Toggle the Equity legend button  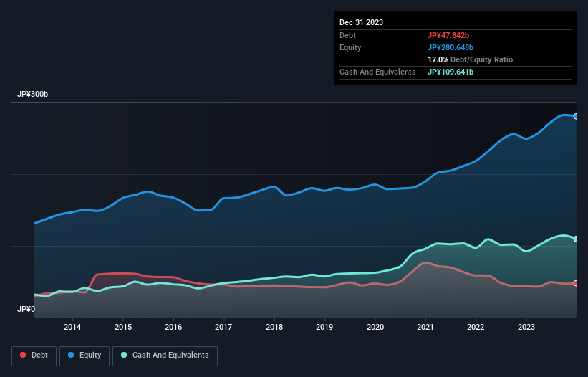point(85,355)
